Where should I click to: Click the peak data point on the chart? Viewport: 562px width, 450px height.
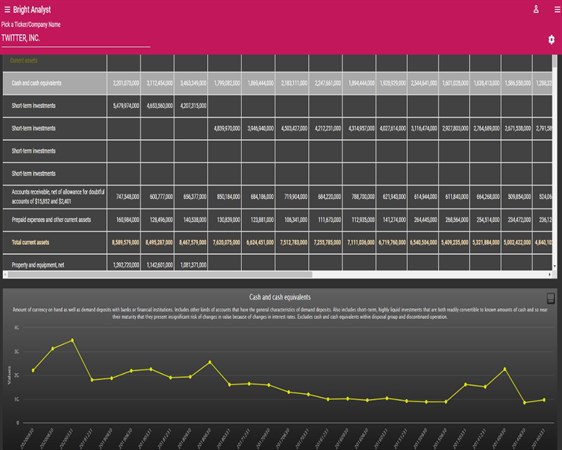[x=73, y=340]
